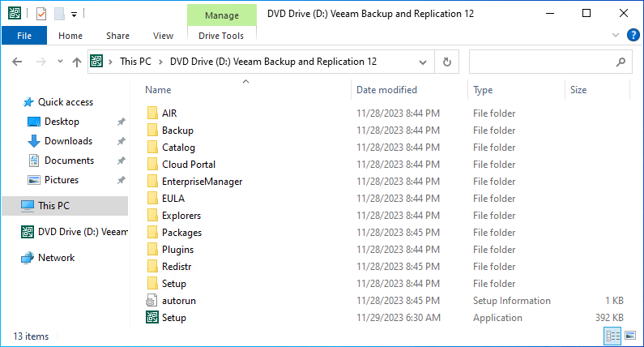Viewport: 644px width, 347px height.
Task: Switch to the View ribbon tab
Action: click(163, 36)
